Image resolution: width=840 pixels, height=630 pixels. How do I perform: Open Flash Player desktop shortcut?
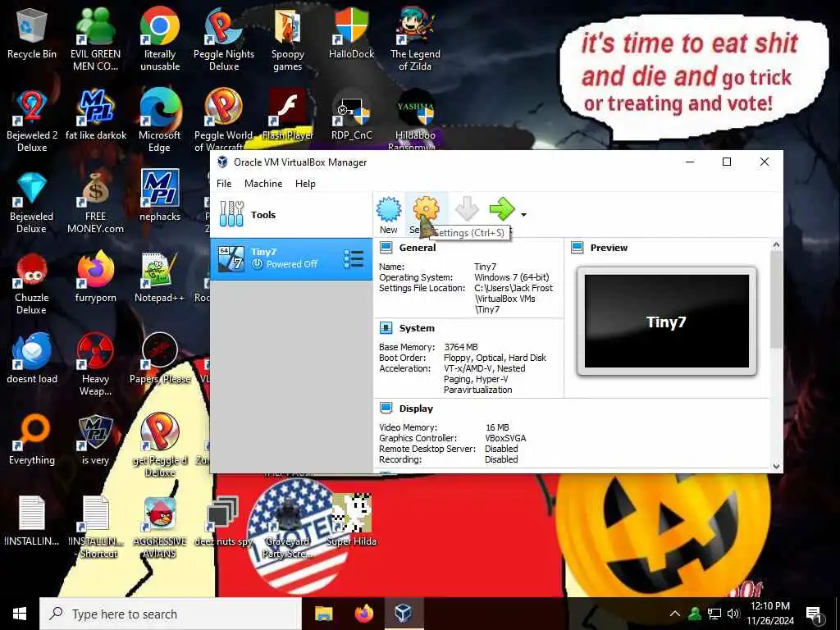[288, 115]
